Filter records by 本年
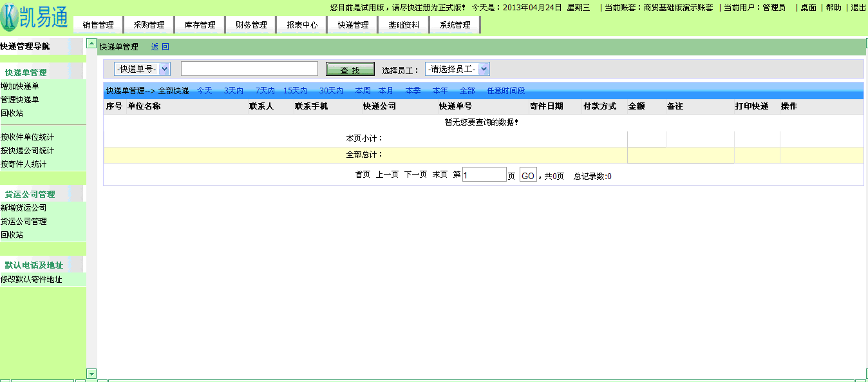The width and height of the screenshot is (868, 382). [x=440, y=91]
